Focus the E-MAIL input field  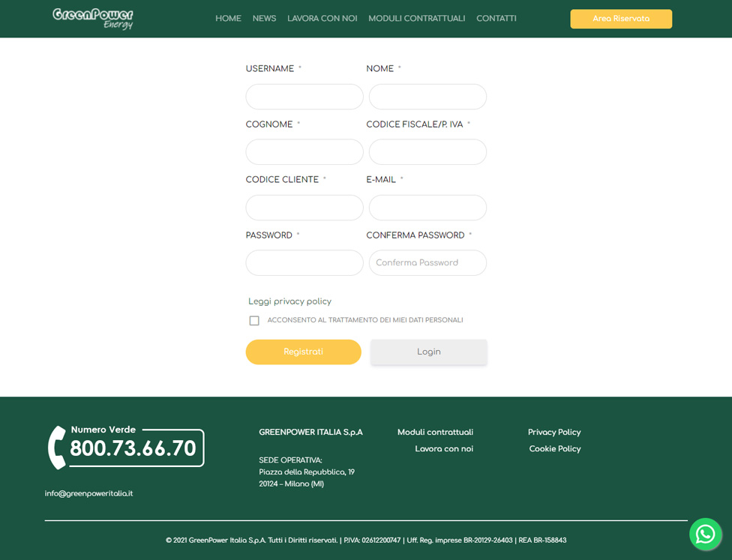(x=427, y=208)
